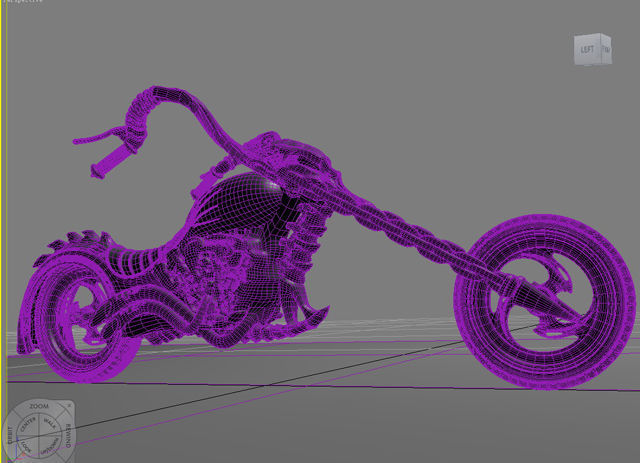Image resolution: width=640 pixels, height=463 pixels.
Task: Click the partly visible side face of the ViewCube
Action: click(x=607, y=49)
